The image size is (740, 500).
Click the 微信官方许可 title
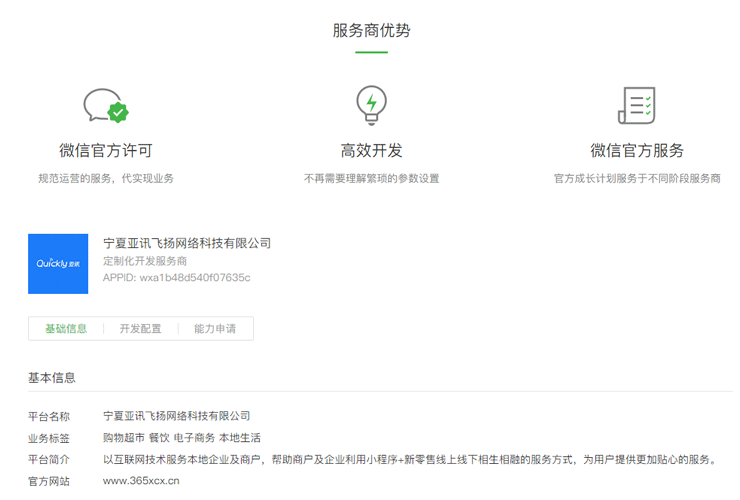pyautogui.click(x=106, y=151)
